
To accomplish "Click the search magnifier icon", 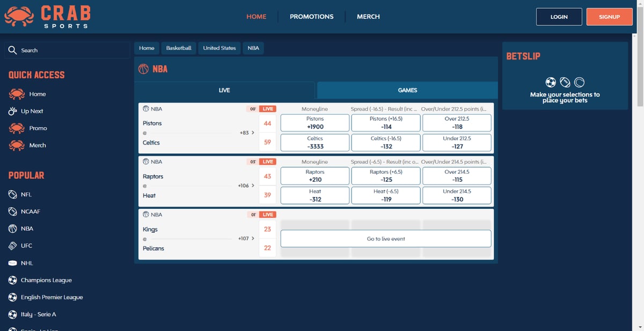I will (x=13, y=50).
